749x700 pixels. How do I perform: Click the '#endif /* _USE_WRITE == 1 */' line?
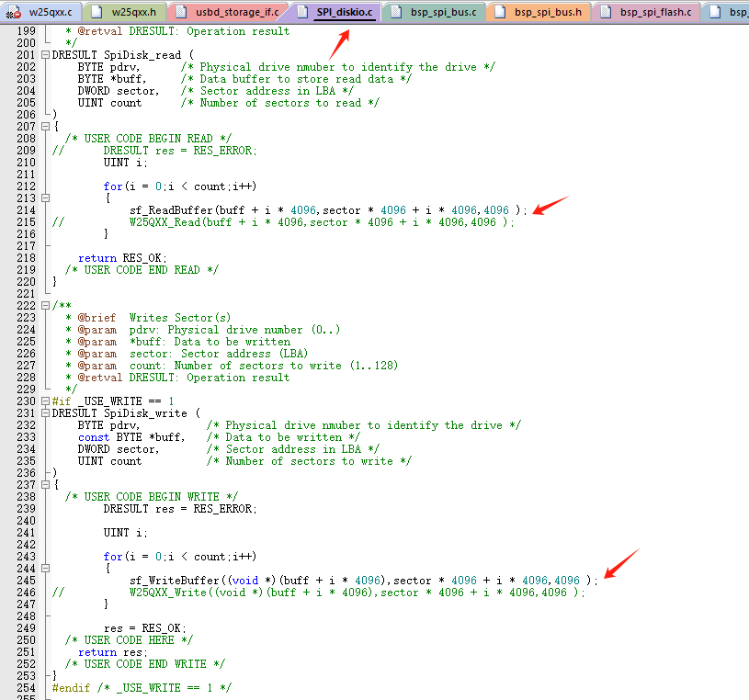tap(142, 687)
